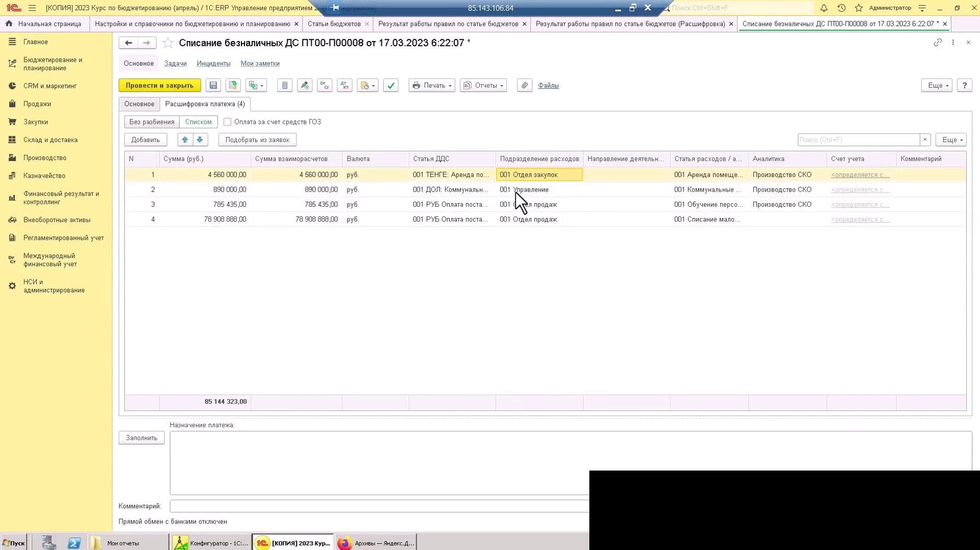Select the 78 908 888,00 sum cell
The width and height of the screenshot is (980, 550).
[x=204, y=219]
